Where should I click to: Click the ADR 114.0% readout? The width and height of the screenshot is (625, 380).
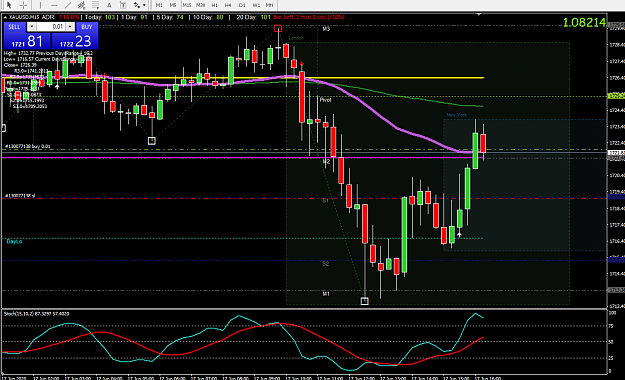point(61,17)
